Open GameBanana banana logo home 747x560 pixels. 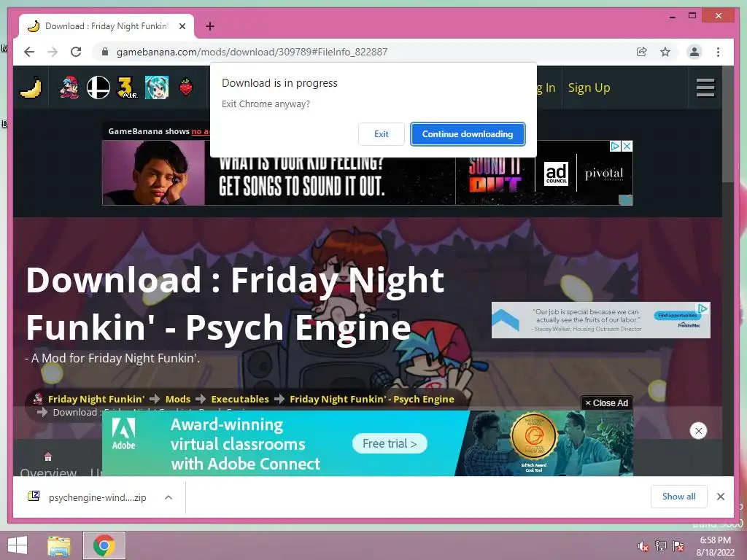point(31,87)
